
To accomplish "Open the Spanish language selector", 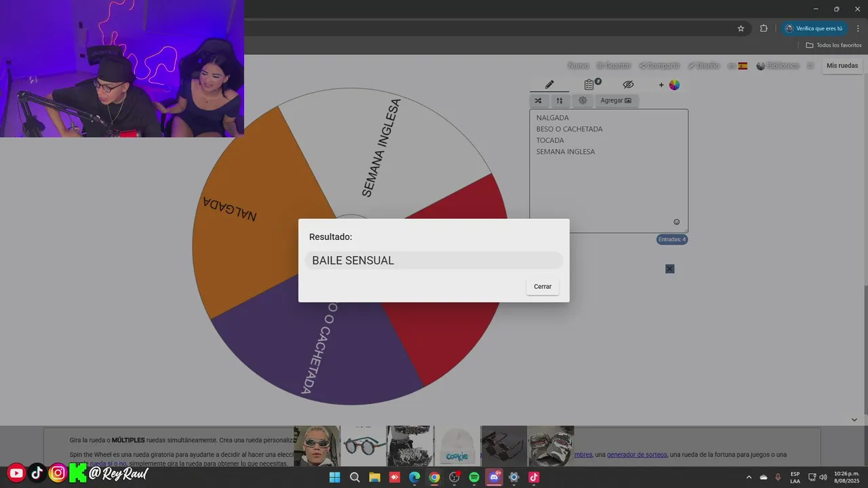I will 737,66.
